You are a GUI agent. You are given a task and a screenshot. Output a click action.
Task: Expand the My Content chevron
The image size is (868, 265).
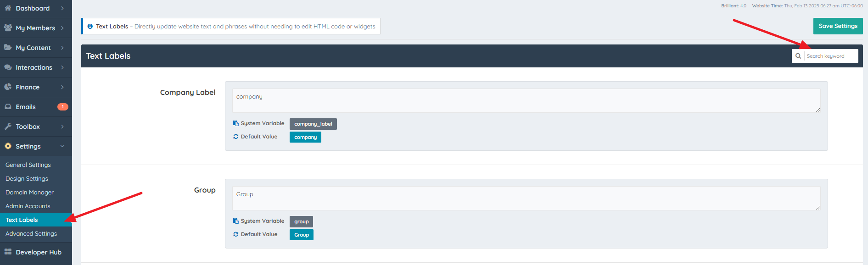pyautogui.click(x=62, y=48)
